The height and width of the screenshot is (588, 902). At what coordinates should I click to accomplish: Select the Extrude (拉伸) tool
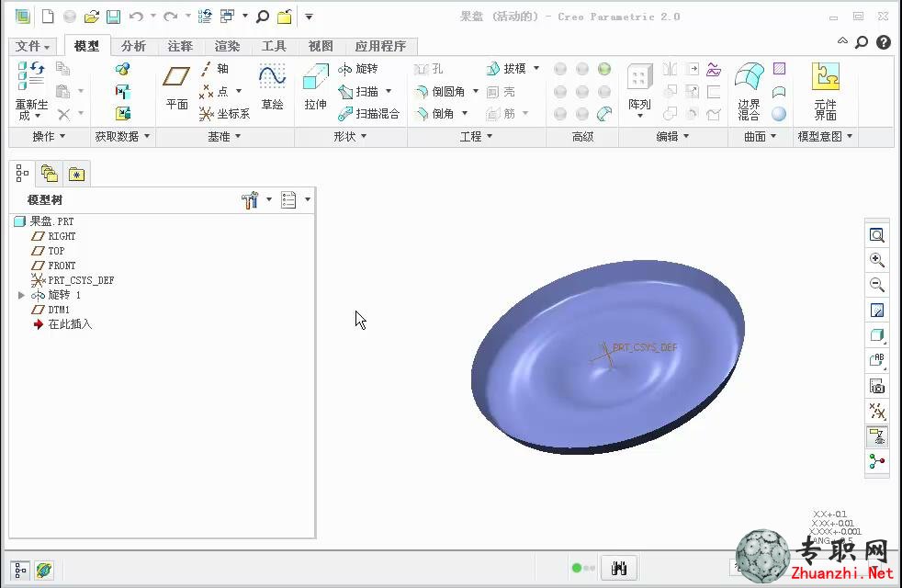[x=315, y=87]
